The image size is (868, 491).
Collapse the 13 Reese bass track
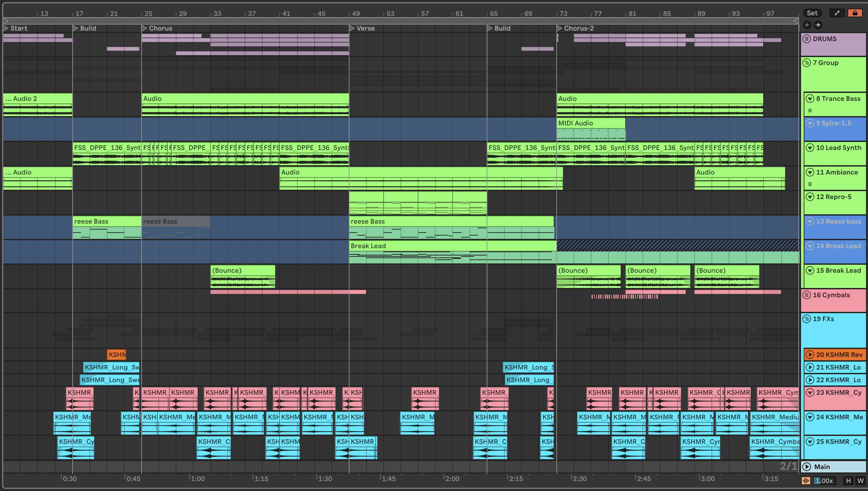pos(810,222)
